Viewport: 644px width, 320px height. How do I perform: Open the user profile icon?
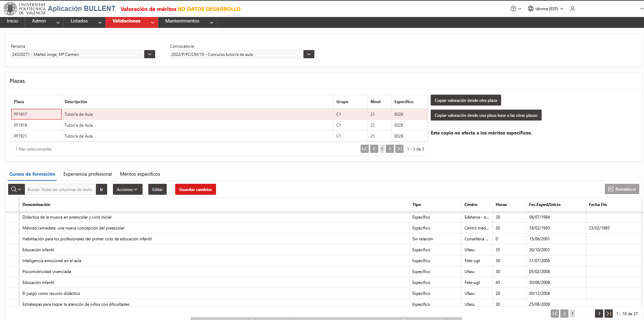point(573,9)
